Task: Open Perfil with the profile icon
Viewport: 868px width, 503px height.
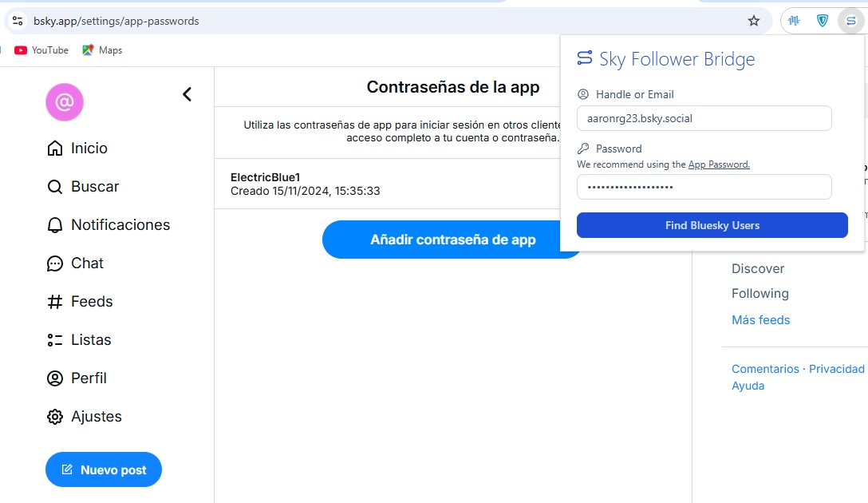Action: pos(54,378)
